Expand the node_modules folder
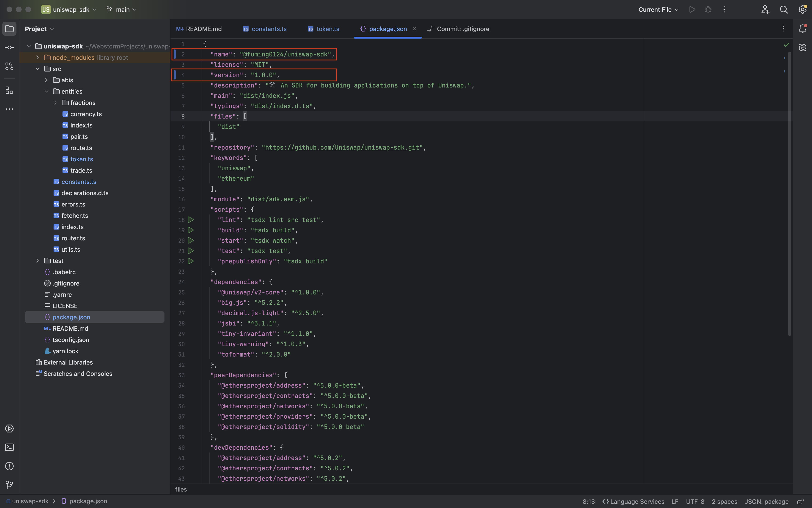Viewport: 812px width, 508px height. click(38, 57)
